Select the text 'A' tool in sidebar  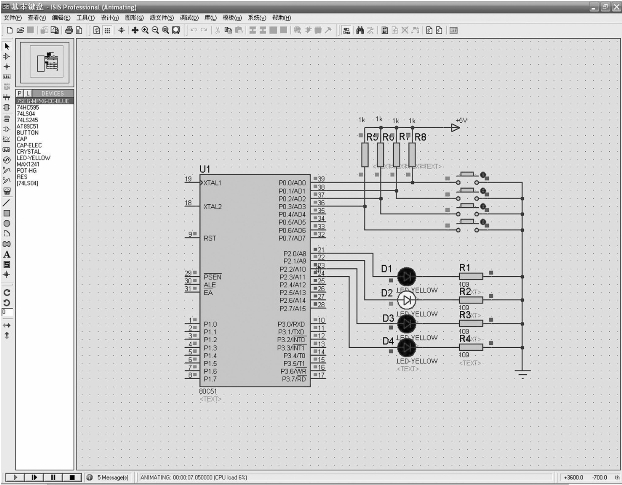point(7,254)
